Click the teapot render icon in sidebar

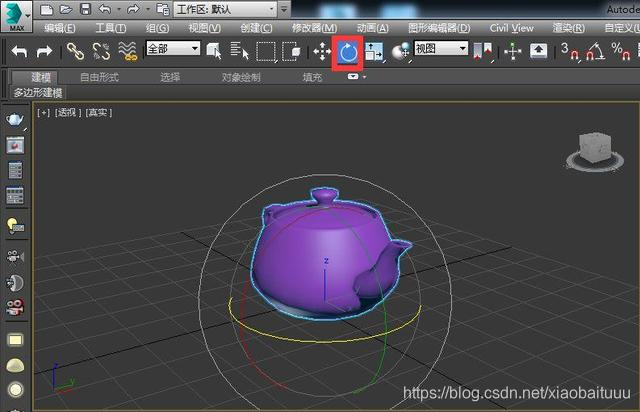point(15,120)
